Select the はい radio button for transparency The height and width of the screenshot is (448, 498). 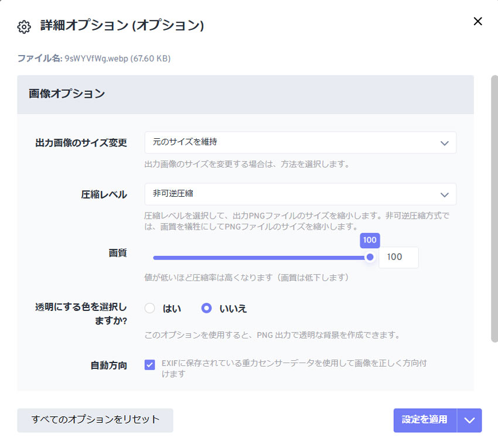point(150,309)
